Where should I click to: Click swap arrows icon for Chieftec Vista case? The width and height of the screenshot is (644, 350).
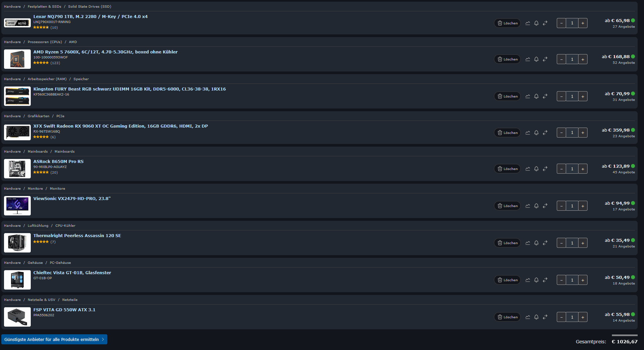coord(545,280)
